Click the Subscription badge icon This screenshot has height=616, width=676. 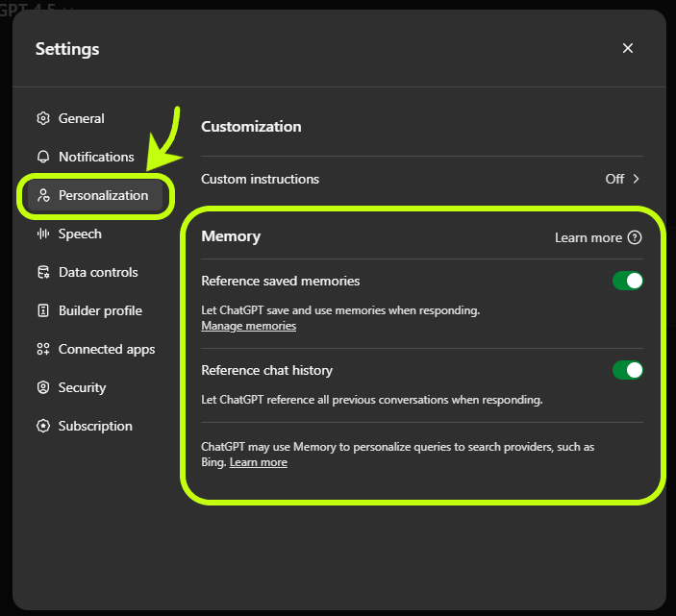point(43,426)
